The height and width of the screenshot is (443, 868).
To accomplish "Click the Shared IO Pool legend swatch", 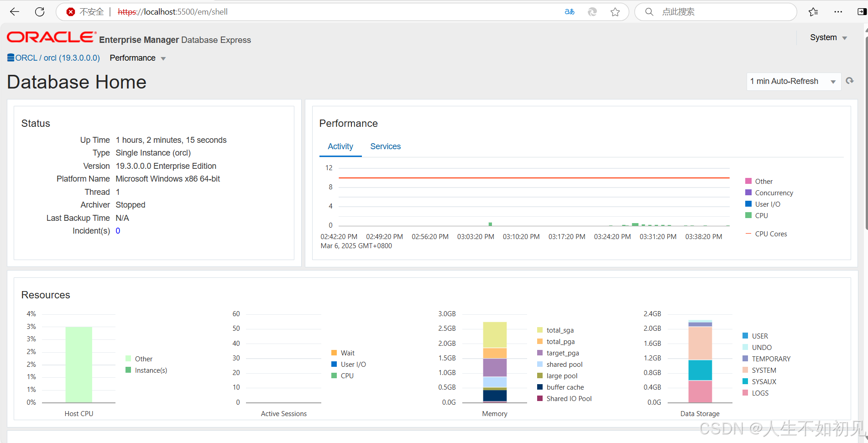I will 540,398.
